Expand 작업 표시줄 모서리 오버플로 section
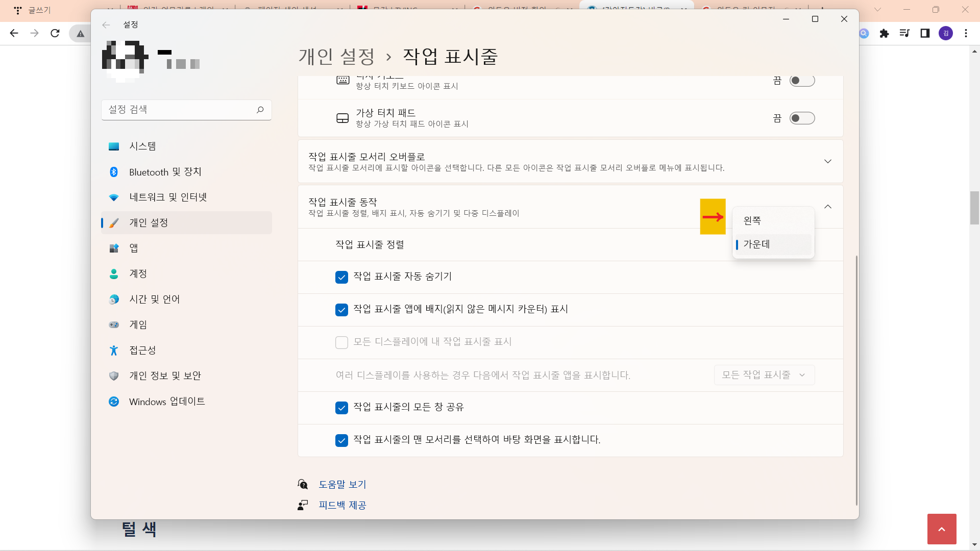Screen dimensions: 980x551 [x=827, y=161]
